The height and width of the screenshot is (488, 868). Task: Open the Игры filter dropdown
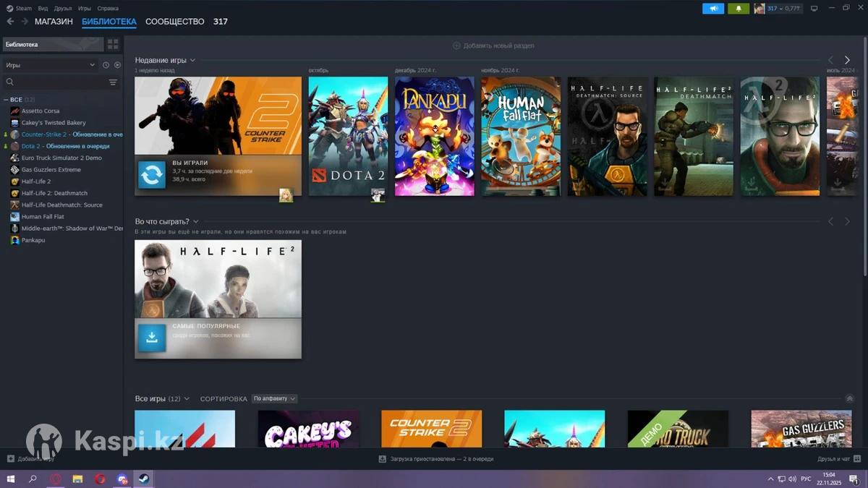click(50, 65)
